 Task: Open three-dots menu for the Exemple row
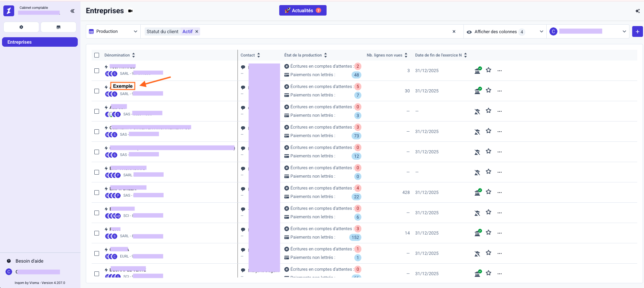click(x=500, y=91)
